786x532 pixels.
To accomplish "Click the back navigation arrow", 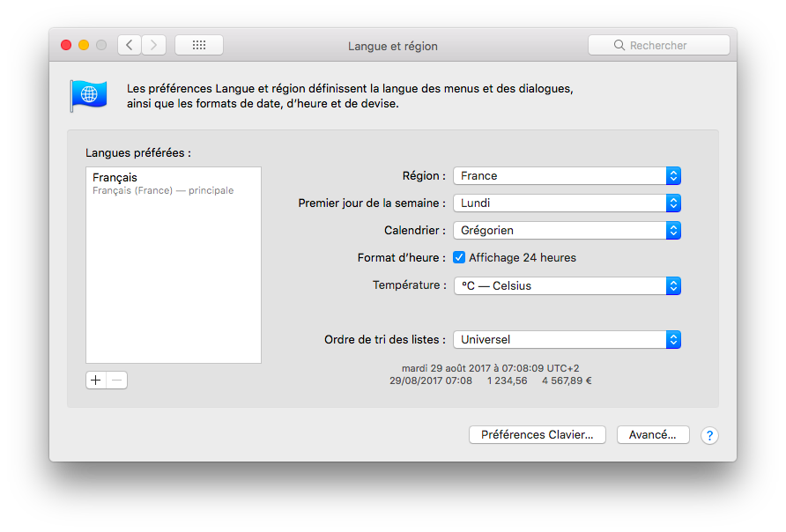I will coord(130,45).
